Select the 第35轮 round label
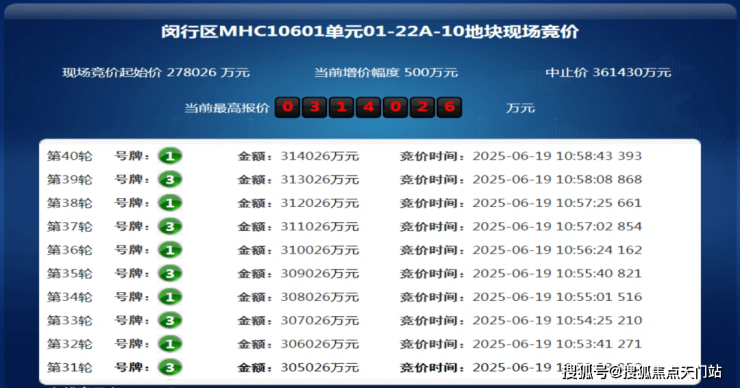The width and height of the screenshot is (740, 388). (69, 274)
